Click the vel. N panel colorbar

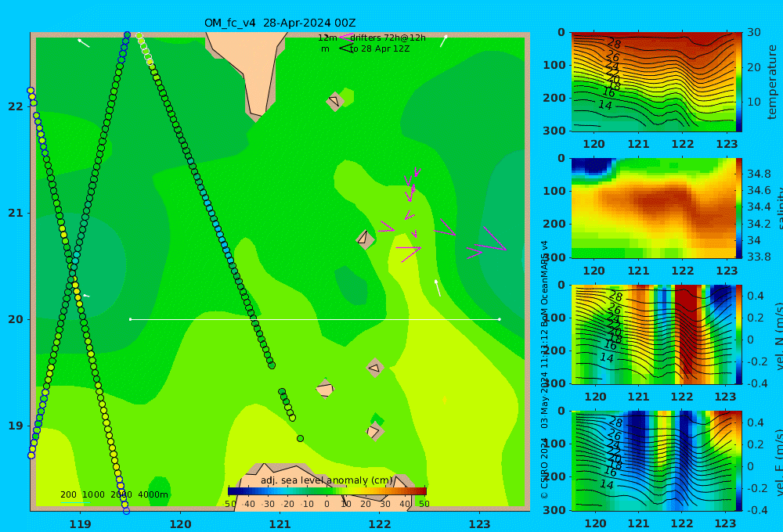click(739, 334)
